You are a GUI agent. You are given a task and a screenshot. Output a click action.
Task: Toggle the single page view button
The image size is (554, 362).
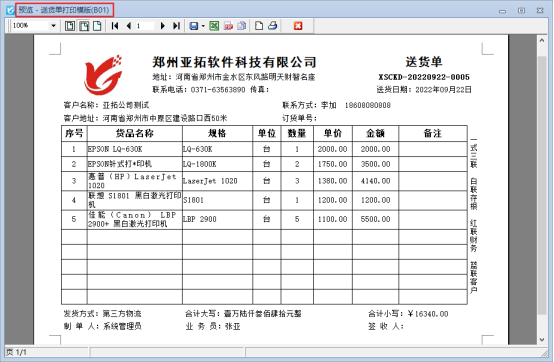pyautogui.click(x=97, y=26)
